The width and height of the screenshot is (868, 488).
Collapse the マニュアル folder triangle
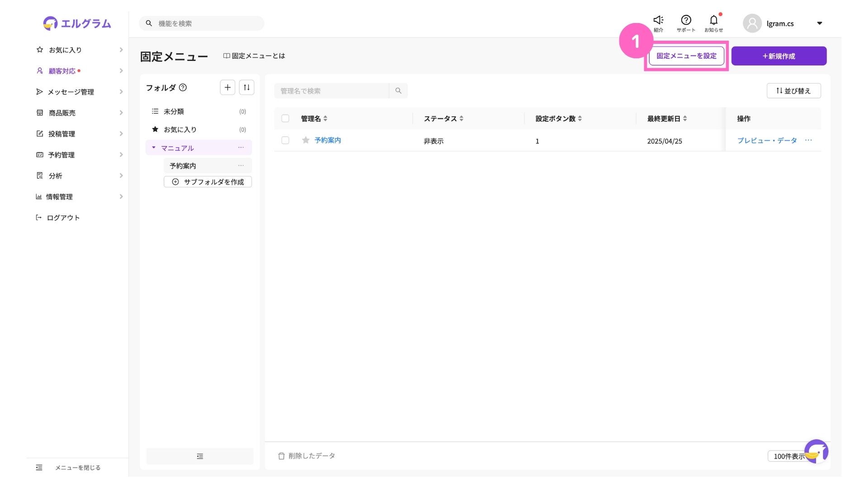(154, 148)
